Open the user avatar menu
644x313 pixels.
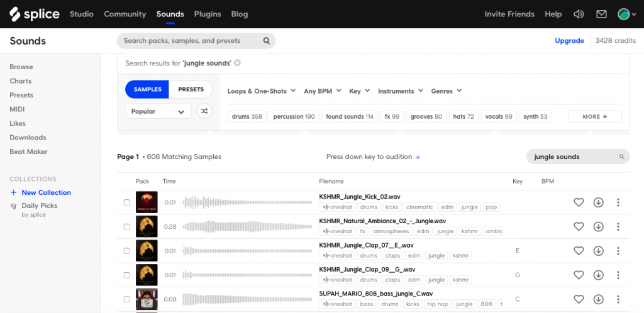(x=627, y=14)
